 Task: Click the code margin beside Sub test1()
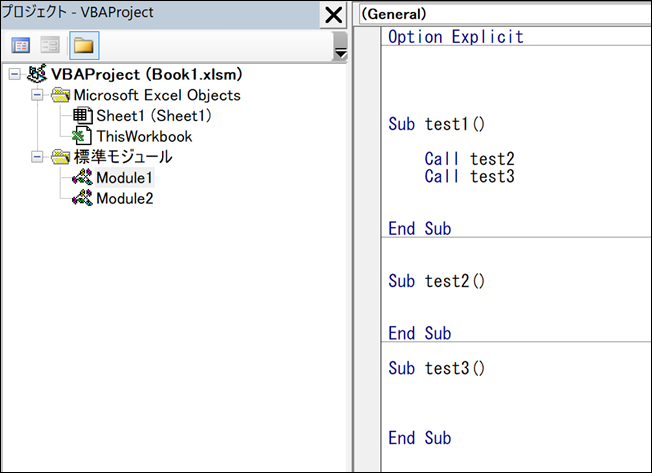[368, 124]
